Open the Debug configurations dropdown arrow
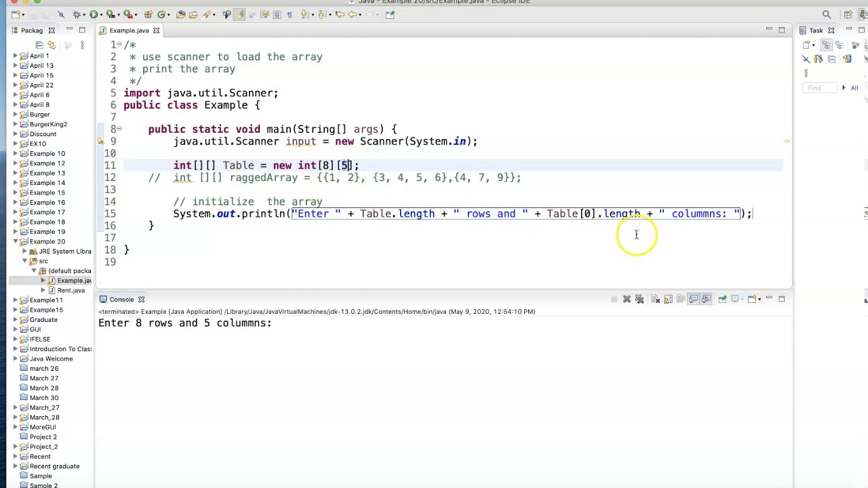The height and width of the screenshot is (488, 868). [x=84, y=15]
